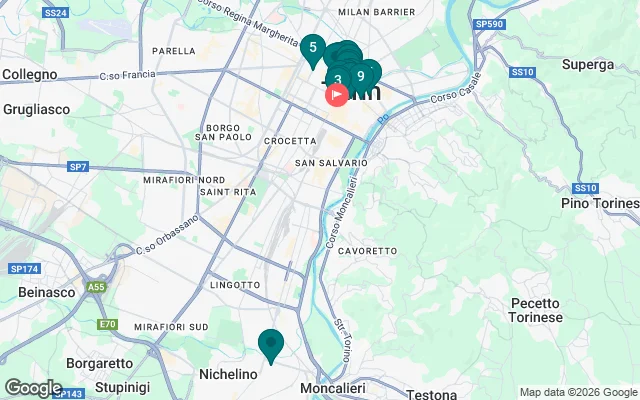This screenshot has height=400, width=640.
Task: Click the Google logo on the map
Action: (33, 388)
